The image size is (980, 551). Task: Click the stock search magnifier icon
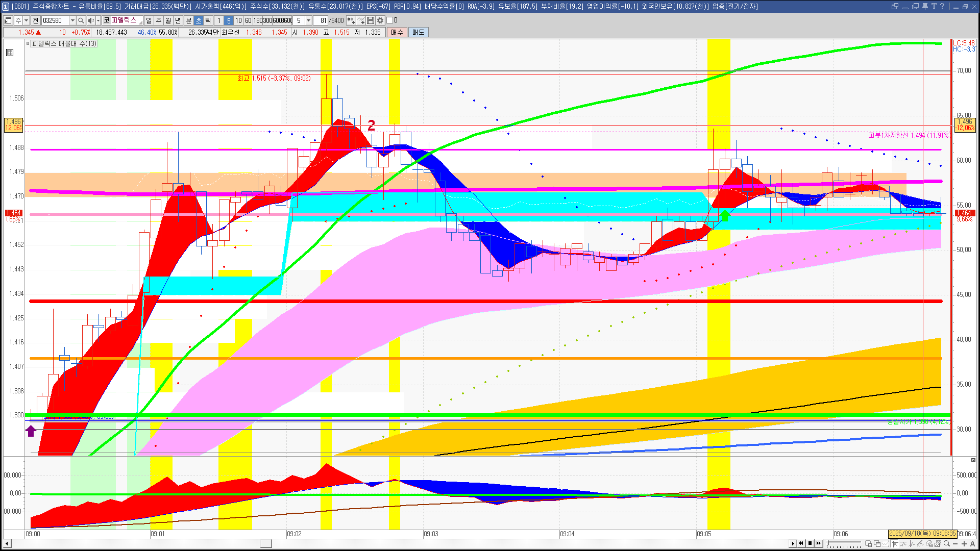point(81,20)
